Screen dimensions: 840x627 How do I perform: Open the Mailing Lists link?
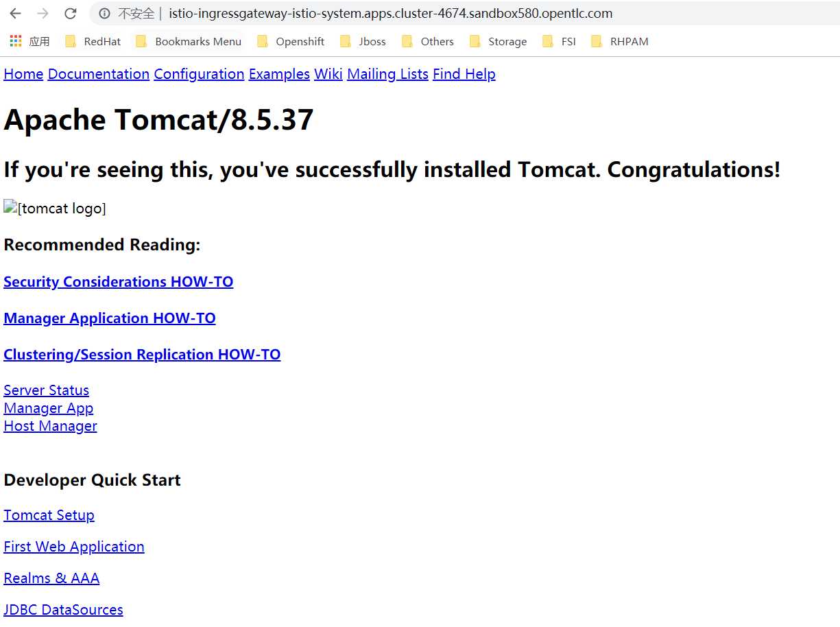(x=387, y=74)
